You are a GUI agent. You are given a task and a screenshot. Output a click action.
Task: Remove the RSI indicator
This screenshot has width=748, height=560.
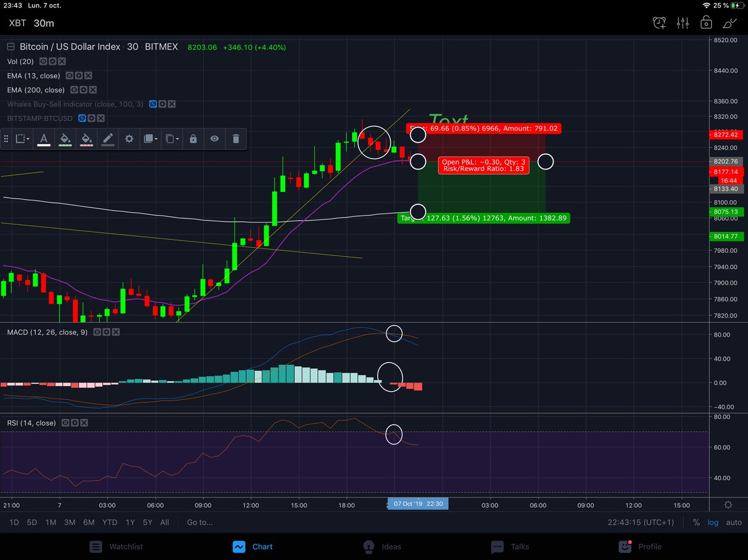tap(83, 423)
